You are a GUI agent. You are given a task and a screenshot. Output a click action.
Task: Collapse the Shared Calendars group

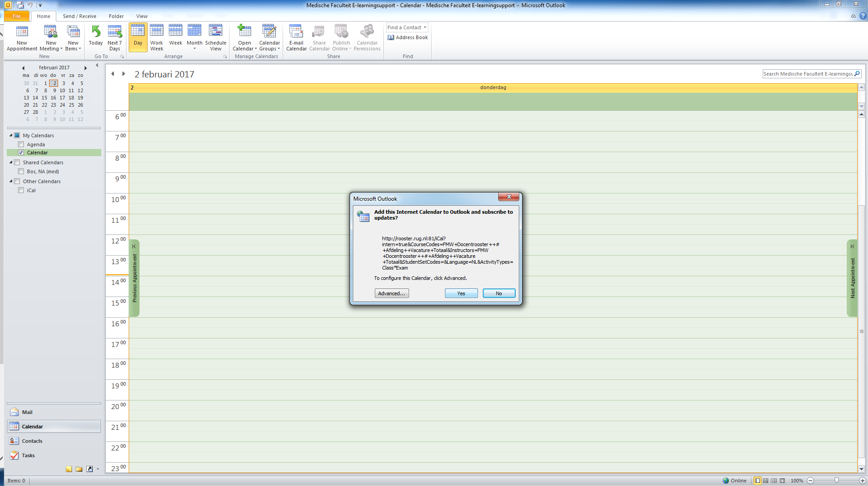click(x=11, y=162)
